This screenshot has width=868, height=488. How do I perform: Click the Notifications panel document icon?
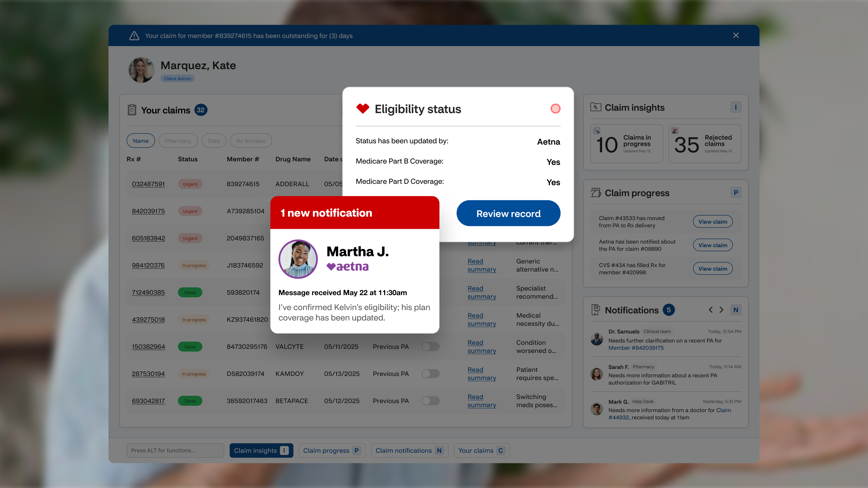click(596, 310)
